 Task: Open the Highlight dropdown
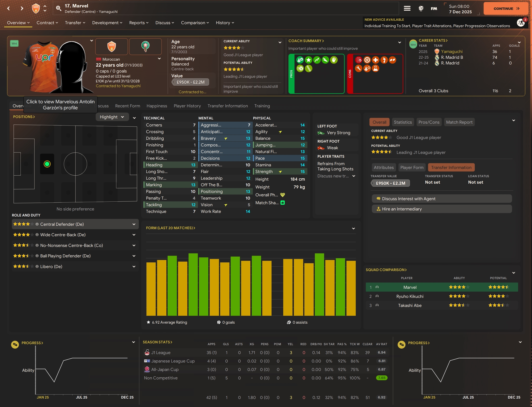(112, 117)
